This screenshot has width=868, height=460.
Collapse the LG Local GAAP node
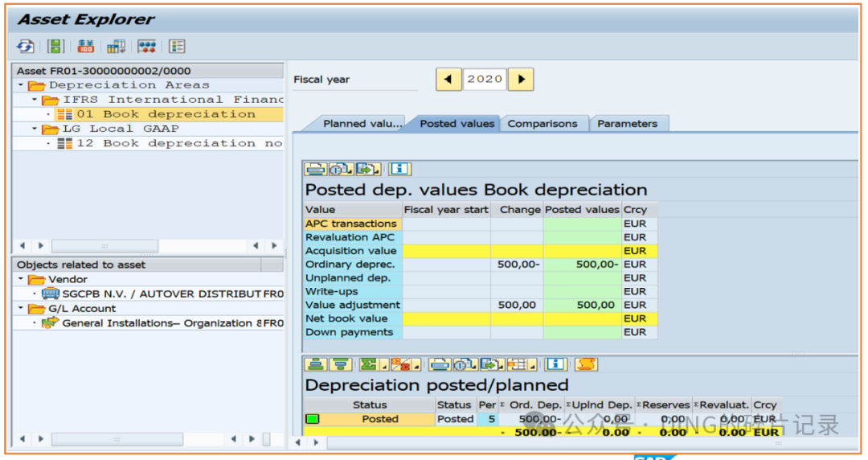[35, 129]
